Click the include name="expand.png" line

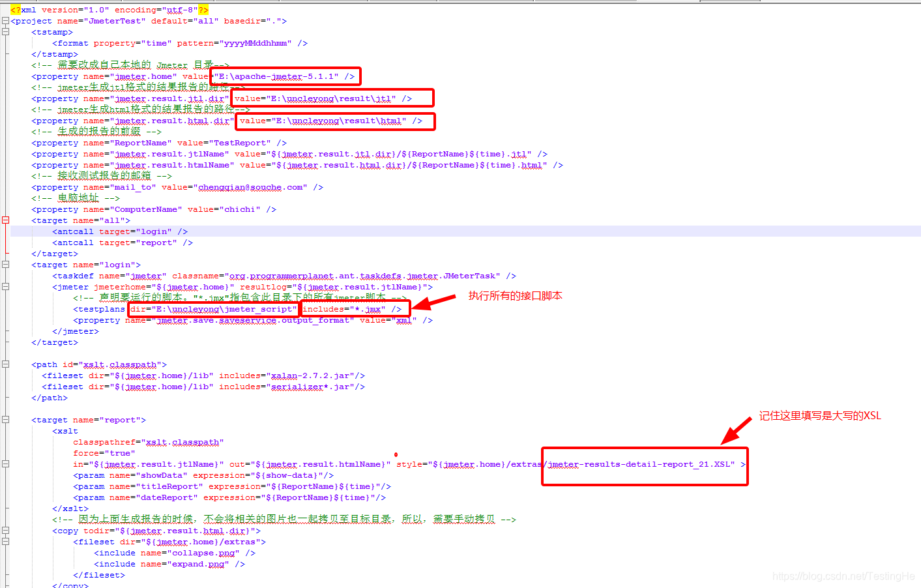coord(169,564)
